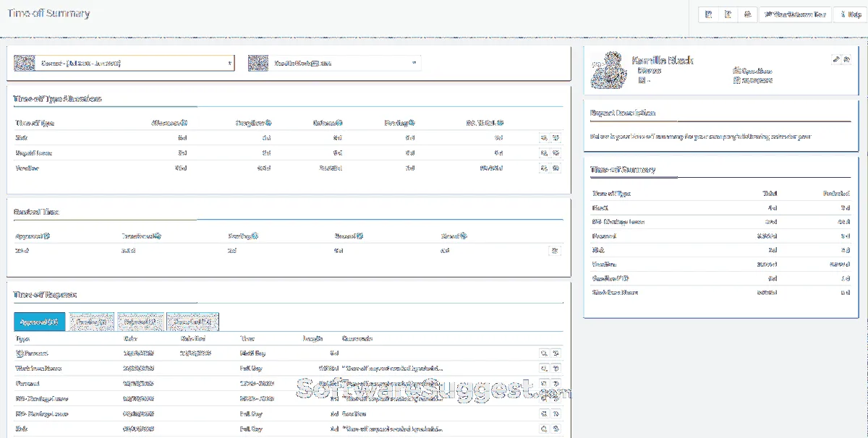Switch to the Rejected requests tab
Image resolution: width=868 pixels, height=438 pixels.
coord(140,322)
